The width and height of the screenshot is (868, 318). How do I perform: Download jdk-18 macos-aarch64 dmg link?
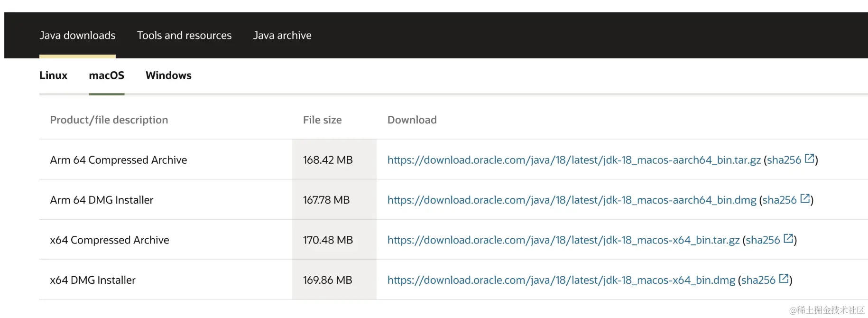(572, 200)
